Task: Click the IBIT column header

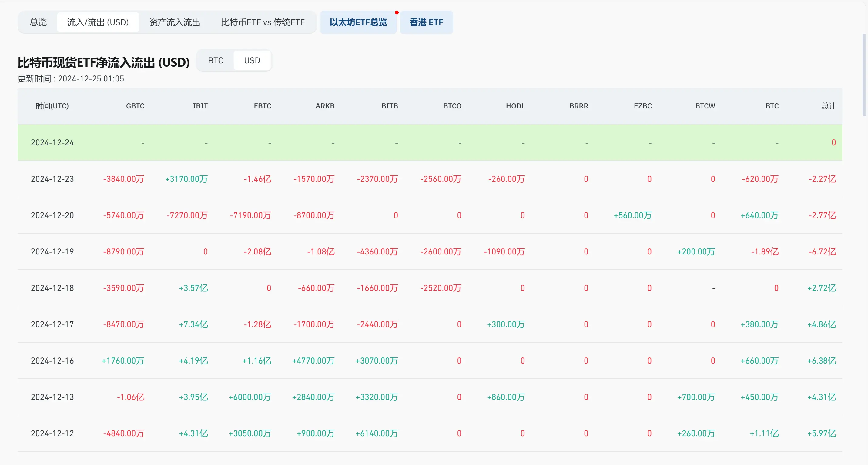Action: click(200, 106)
